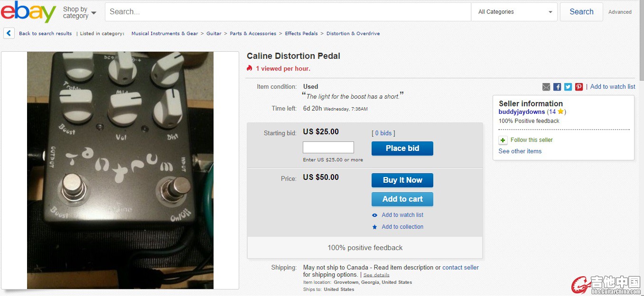
Task: Open the Distortion & Overdrive breadcrumb
Action: coord(353,34)
